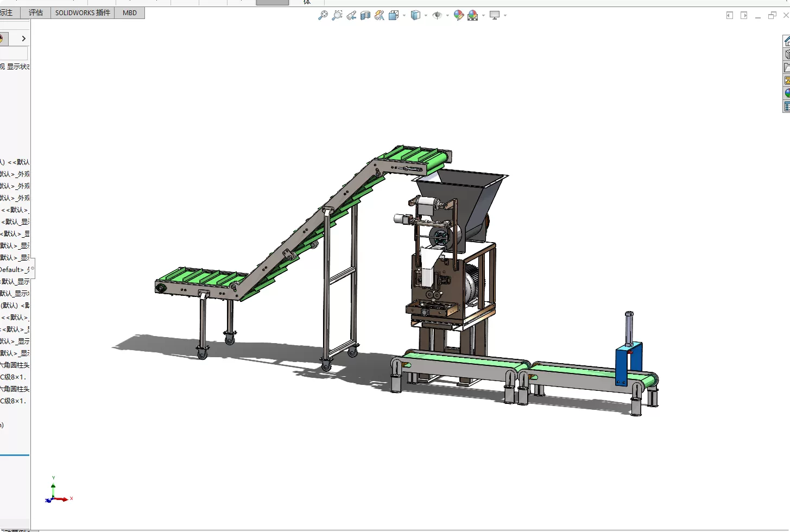The width and height of the screenshot is (790, 532).
Task: Open the SOLIDWORKS Resources home pane
Action: point(787,41)
